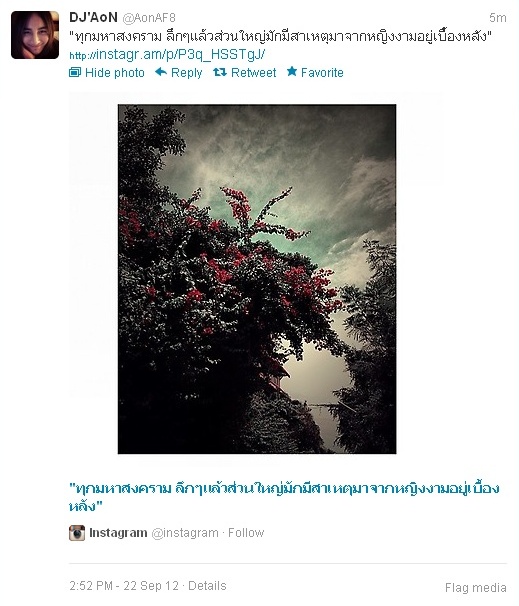Click the retweet arrows icon
The height and width of the screenshot is (606, 519).
[x=220, y=72]
